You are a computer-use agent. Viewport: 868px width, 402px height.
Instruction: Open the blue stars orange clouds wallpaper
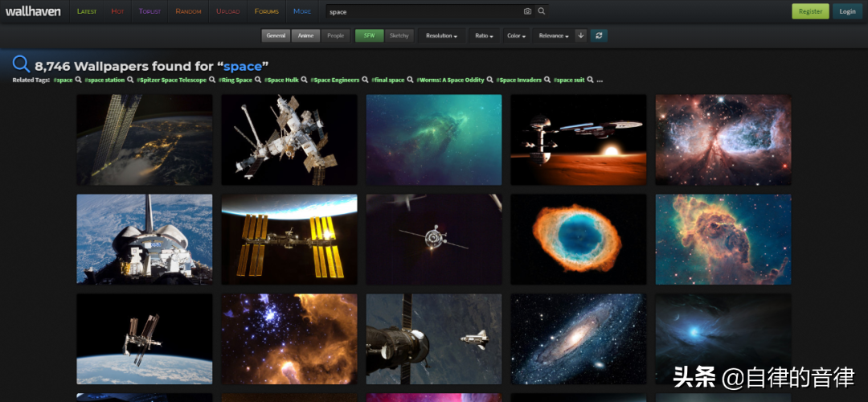pos(289,338)
